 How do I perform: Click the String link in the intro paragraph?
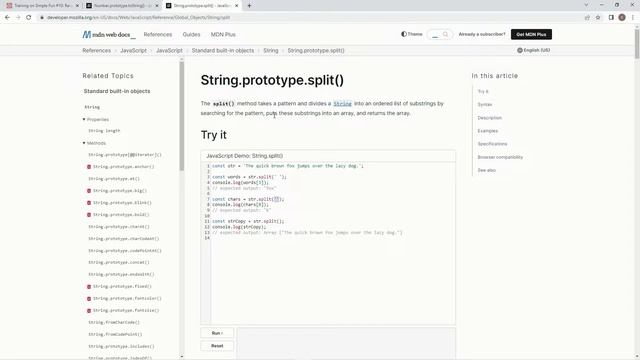[x=342, y=104]
